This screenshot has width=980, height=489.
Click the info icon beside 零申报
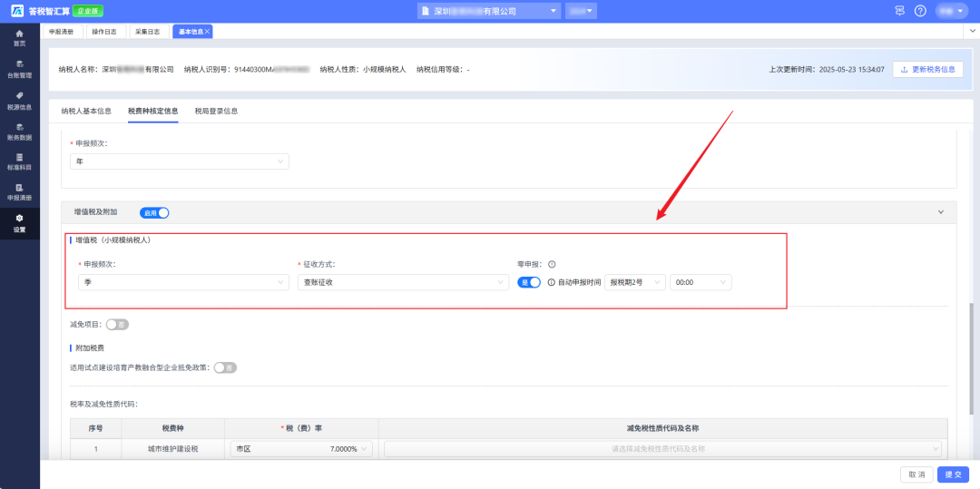[552, 264]
